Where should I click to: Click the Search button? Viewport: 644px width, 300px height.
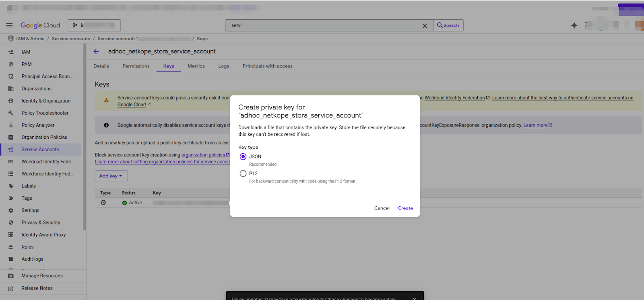point(448,25)
